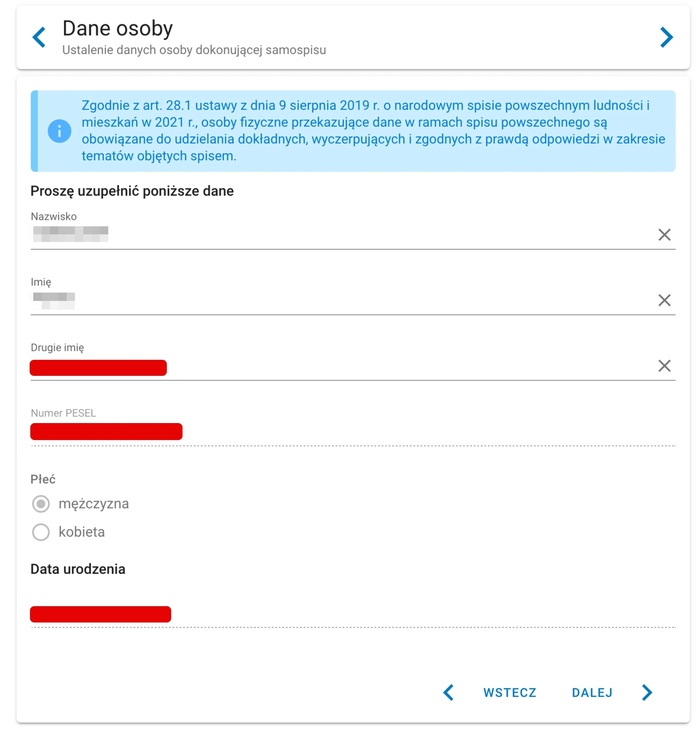Select the mężczyzna radio button
Image resolution: width=700 pixels, height=731 pixels.
point(41,504)
